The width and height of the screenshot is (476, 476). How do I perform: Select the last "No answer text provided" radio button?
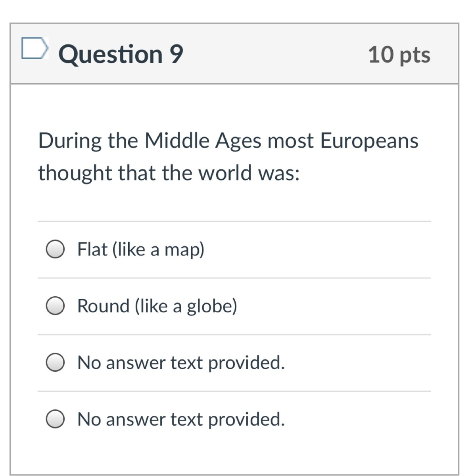point(55,419)
